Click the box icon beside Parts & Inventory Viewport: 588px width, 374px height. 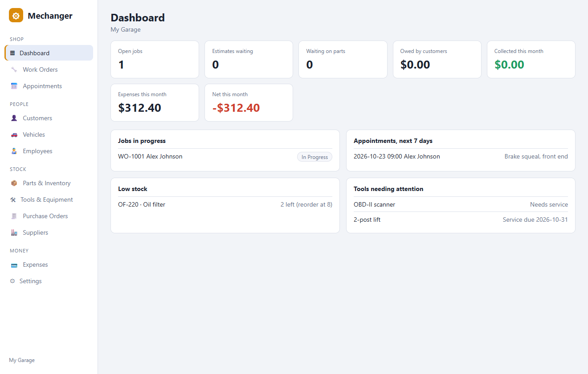click(x=14, y=183)
